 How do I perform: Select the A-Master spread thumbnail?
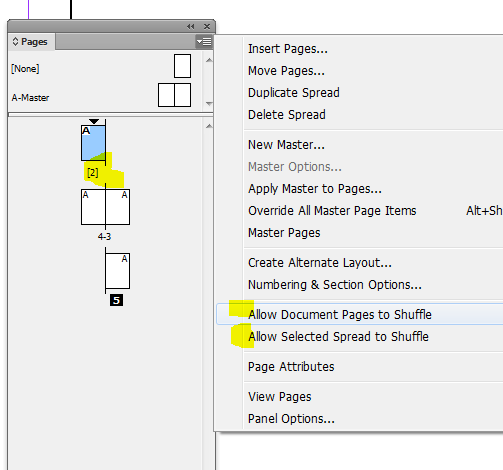pos(174,95)
